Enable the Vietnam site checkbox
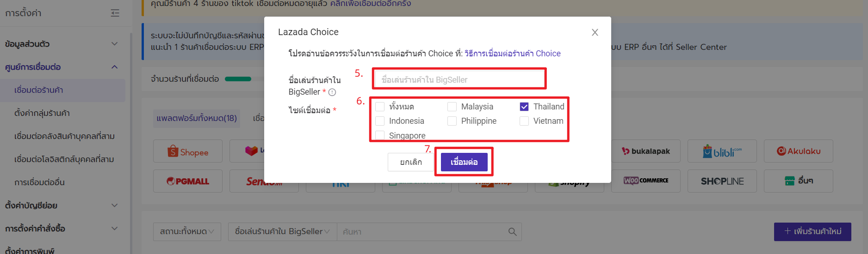This screenshot has width=868, height=254. pos(524,121)
